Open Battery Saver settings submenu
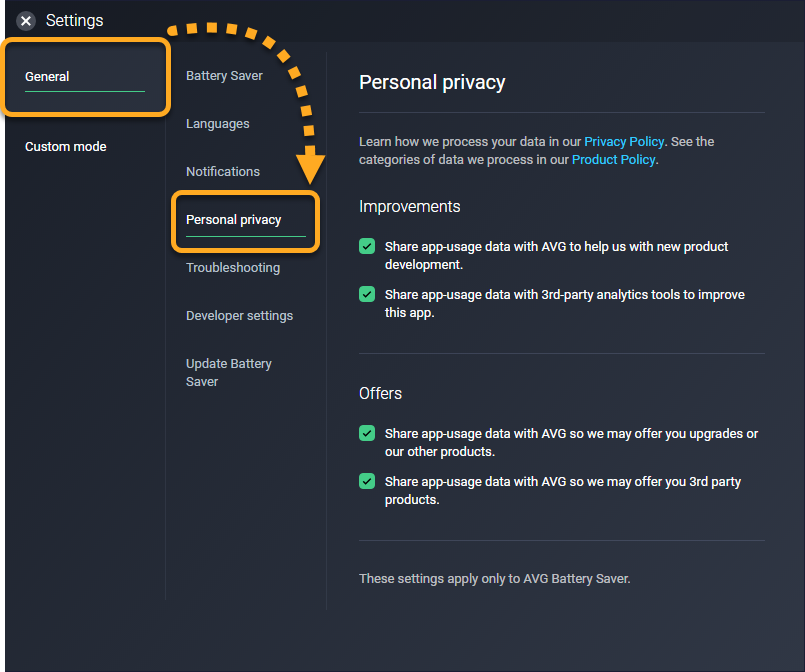Image resolution: width=805 pixels, height=672 pixels. pyautogui.click(x=225, y=76)
